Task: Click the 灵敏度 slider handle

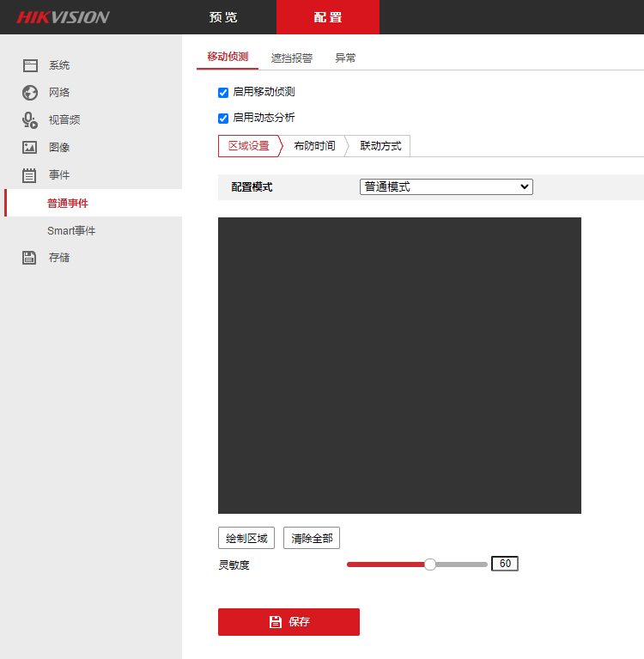Action: [x=429, y=564]
